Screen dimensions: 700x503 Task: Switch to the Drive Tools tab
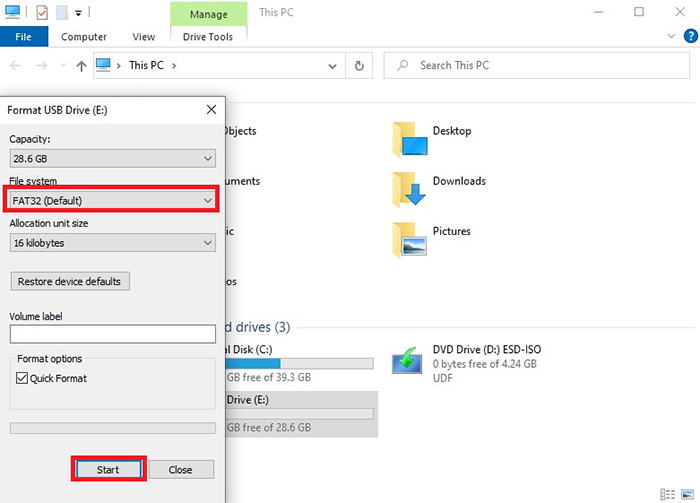[x=207, y=37]
